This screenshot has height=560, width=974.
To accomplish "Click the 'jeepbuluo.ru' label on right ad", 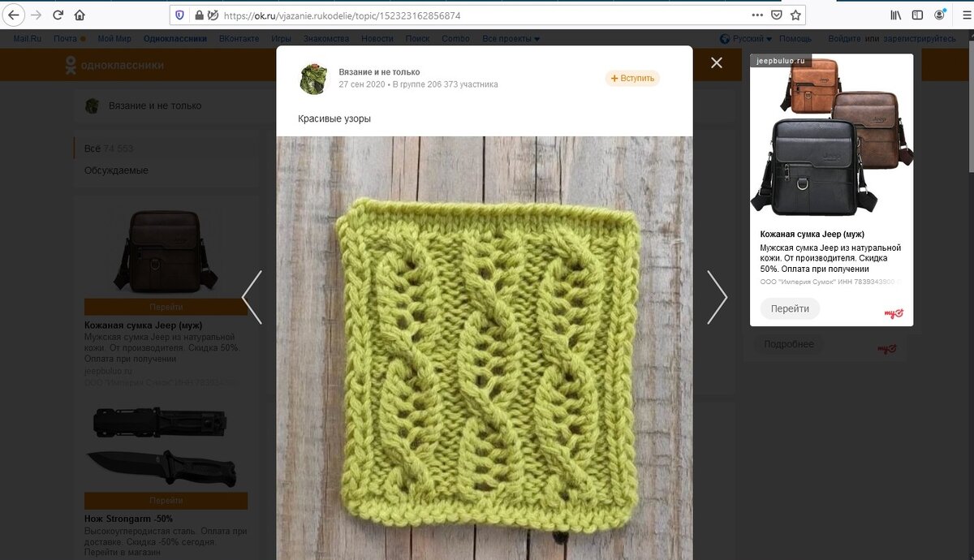I will point(781,61).
